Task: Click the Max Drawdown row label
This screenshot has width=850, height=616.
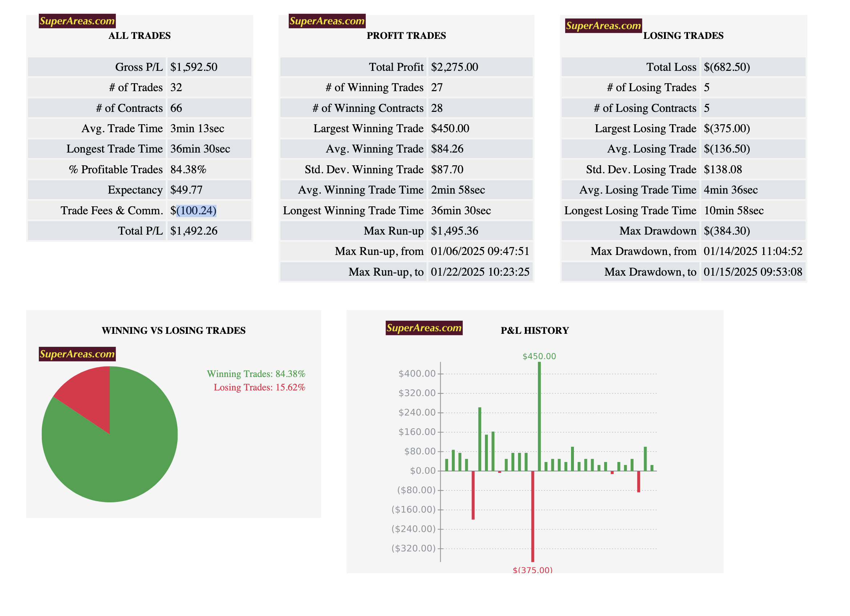Action: [658, 231]
